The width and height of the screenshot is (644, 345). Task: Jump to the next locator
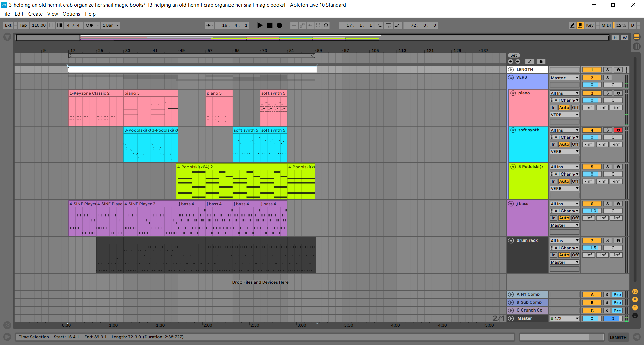[518, 62]
